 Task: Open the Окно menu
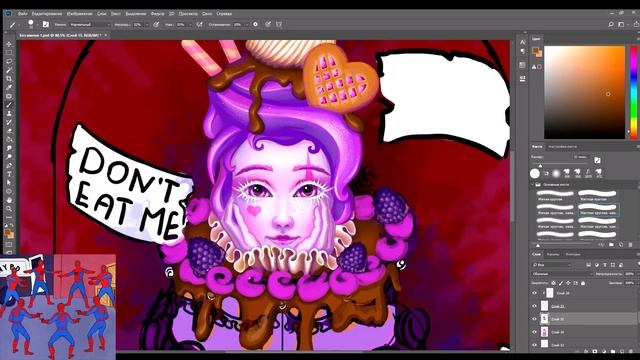pos(207,13)
